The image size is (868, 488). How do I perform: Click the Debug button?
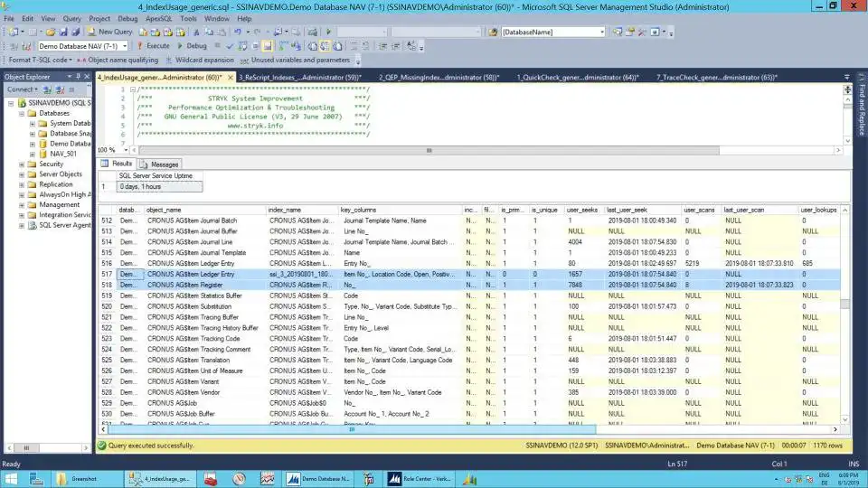192,46
